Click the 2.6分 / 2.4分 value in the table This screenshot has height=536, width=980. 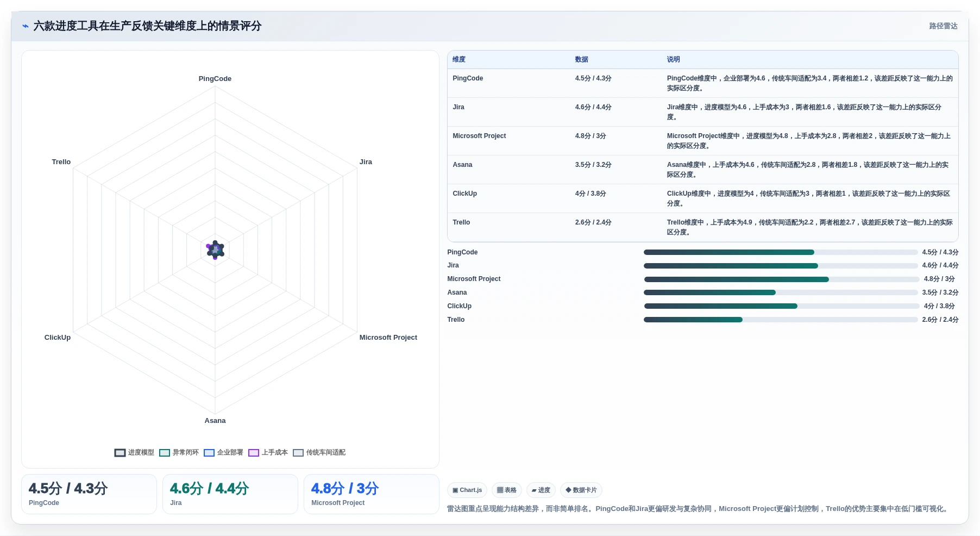pyautogui.click(x=593, y=222)
